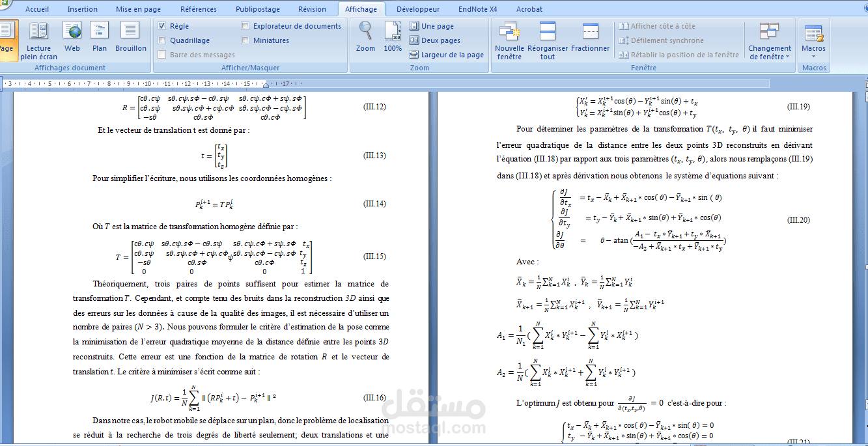This screenshot has width=868, height=446.
Task: Click the text 'Avec :' on right page
Action: 527,262
